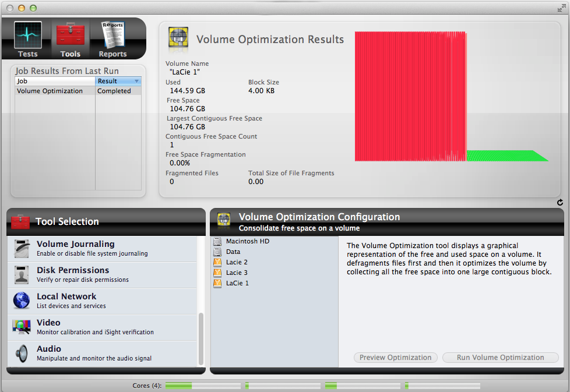Click the Completed result cell
Screen dimensions: 570x392
118,91
